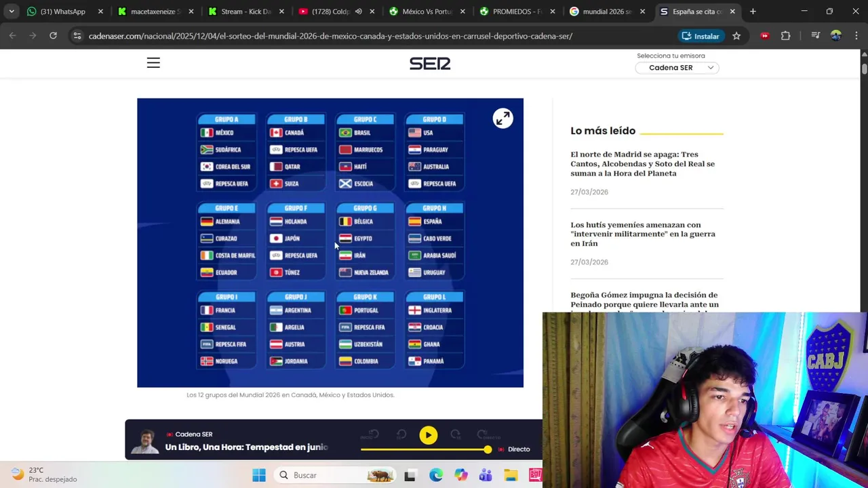Click the image caption 'Los 12 grupos del Mundial 2026'
Screen dimensions: 868x488
(290, 394)
